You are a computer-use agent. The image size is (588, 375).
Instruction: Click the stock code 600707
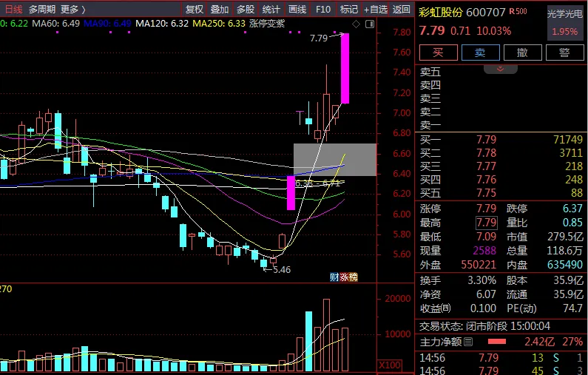486,13
